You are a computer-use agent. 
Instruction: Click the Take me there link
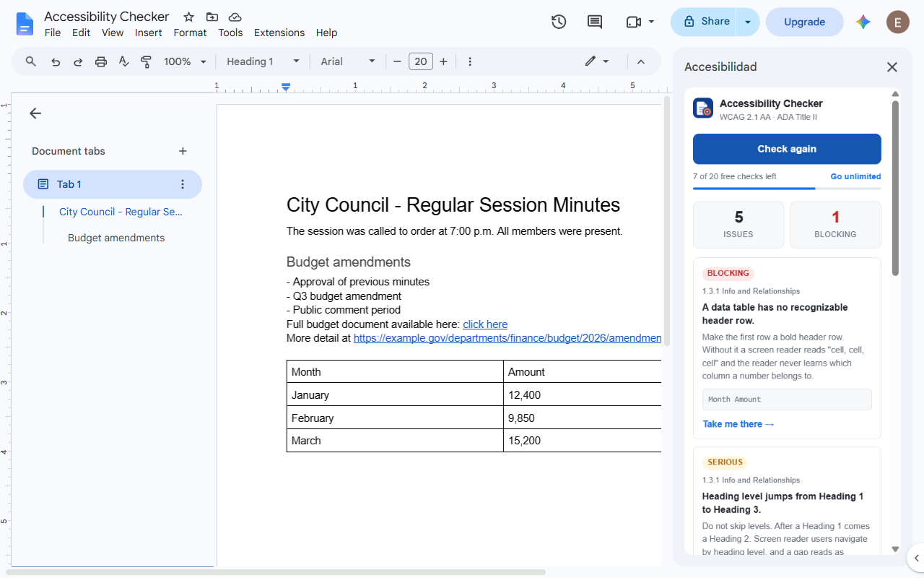point(738,424)
